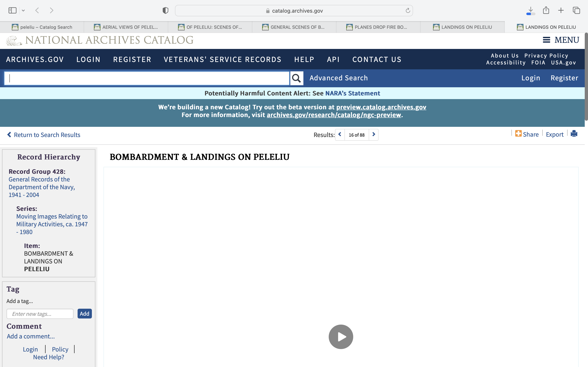Click the Add tag button

(x=85, y=314)
